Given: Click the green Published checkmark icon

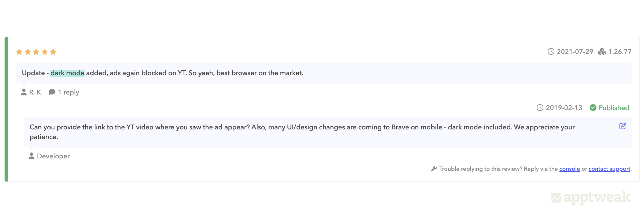Looking at the screenshot, I should pyautogui.click(x=593, y=108).
